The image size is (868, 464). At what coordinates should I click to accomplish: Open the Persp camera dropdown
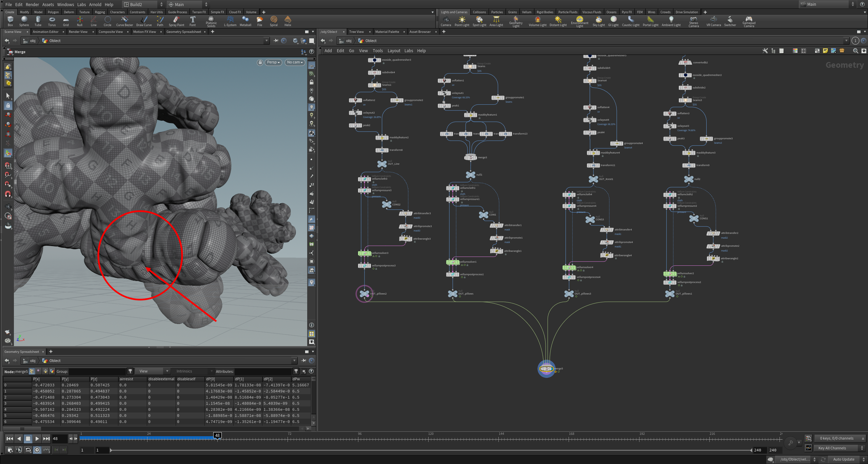[x=273, y=62]
